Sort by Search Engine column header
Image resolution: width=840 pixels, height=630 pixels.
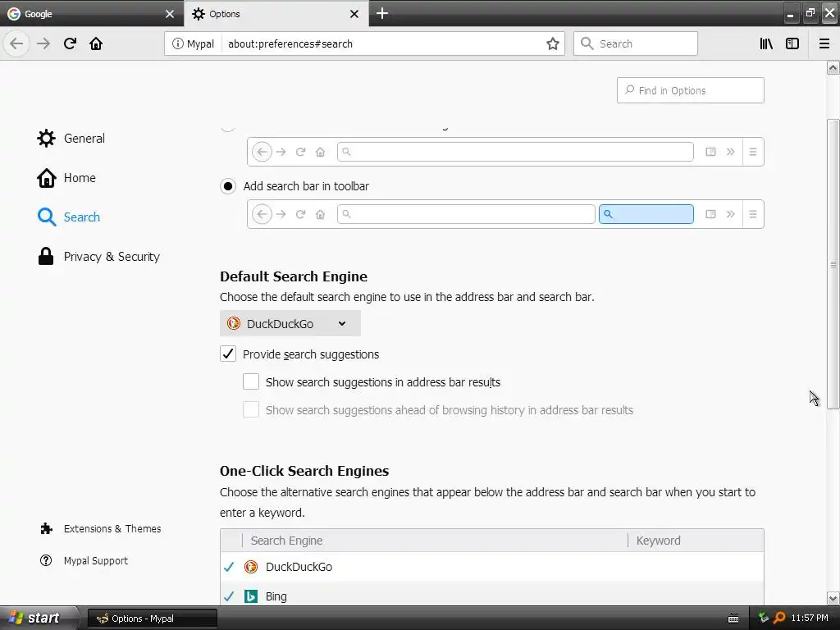(435, 541)
